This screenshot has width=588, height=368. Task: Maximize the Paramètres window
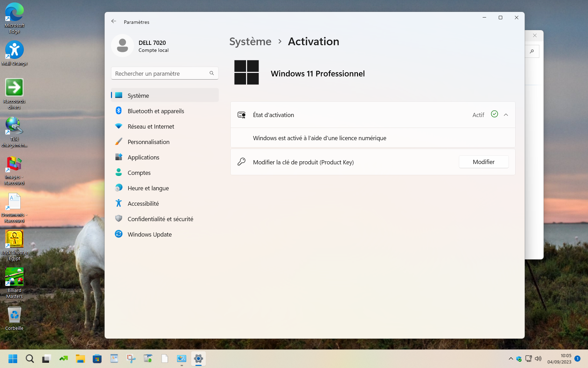pos(500,18)
